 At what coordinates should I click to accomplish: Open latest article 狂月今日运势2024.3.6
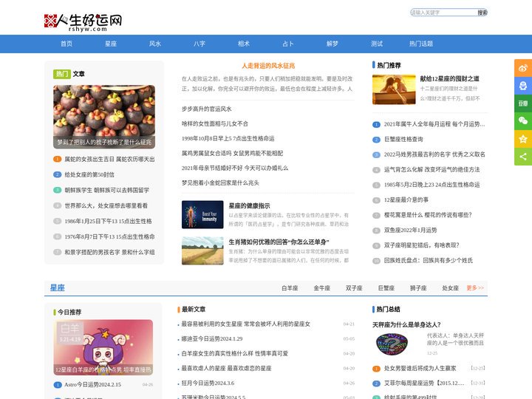208,383
